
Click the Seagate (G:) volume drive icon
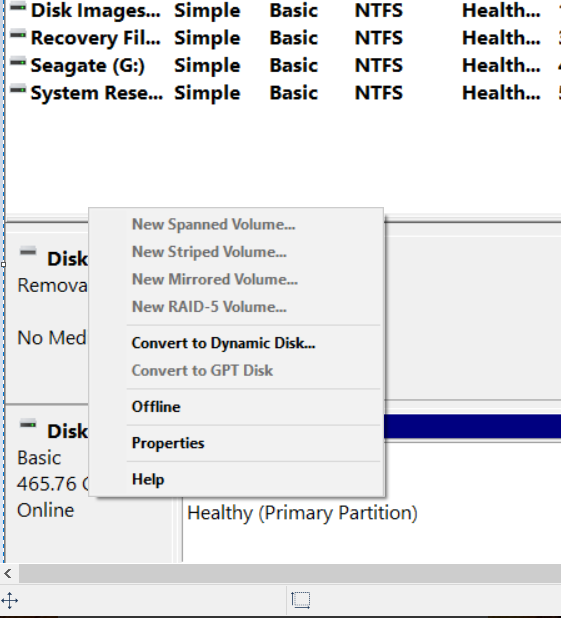[18, 62]
